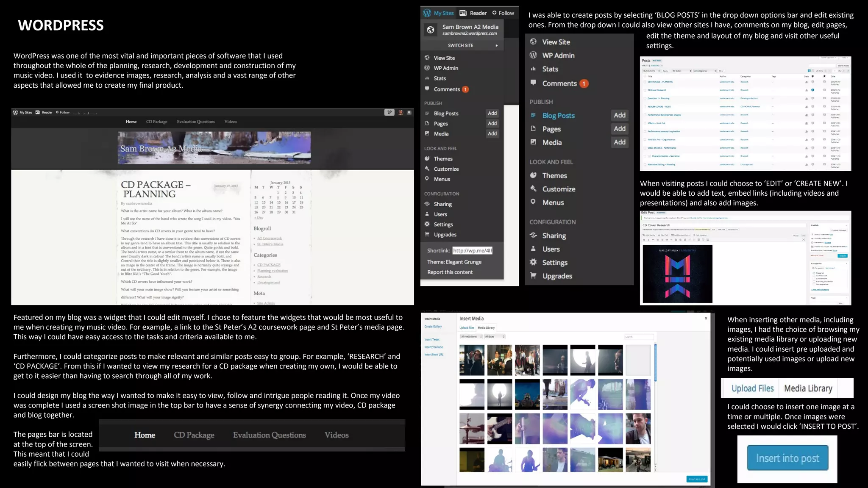Select Home in the enlarged pages bar
This screenshot has width=868, height=488.
145,435
